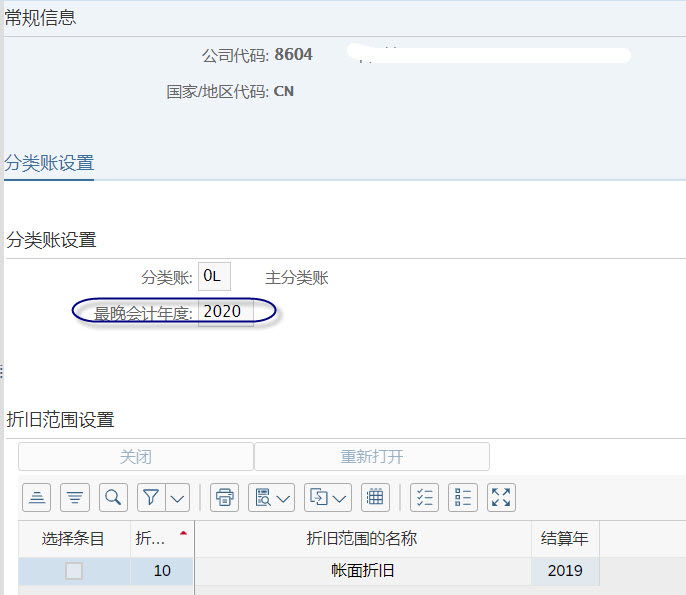This screenshot has height=595, width=686.
Task: Click the 折旧范围的名称 column header
Action: pyautogui.click(x=362, y=538)
